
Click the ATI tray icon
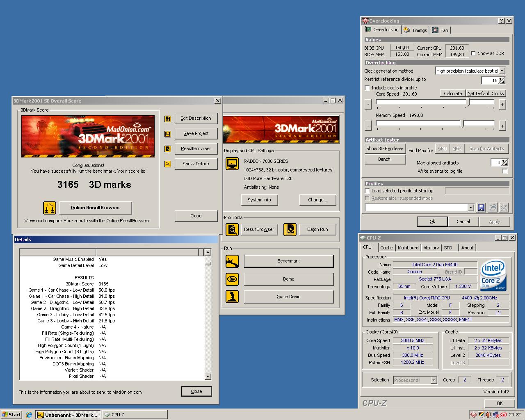click(x=503, y=415)
